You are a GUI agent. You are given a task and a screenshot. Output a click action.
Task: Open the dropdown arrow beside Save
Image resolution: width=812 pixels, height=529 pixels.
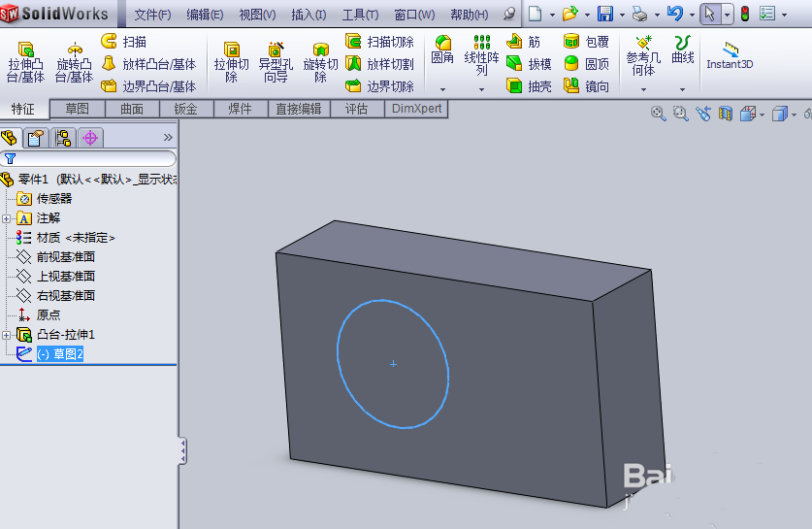point(622,15)
